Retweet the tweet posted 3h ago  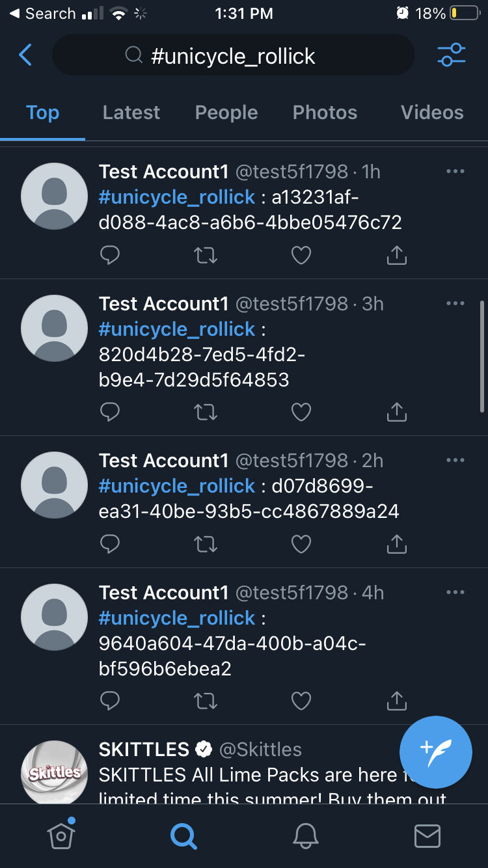(x=206, y=412)
